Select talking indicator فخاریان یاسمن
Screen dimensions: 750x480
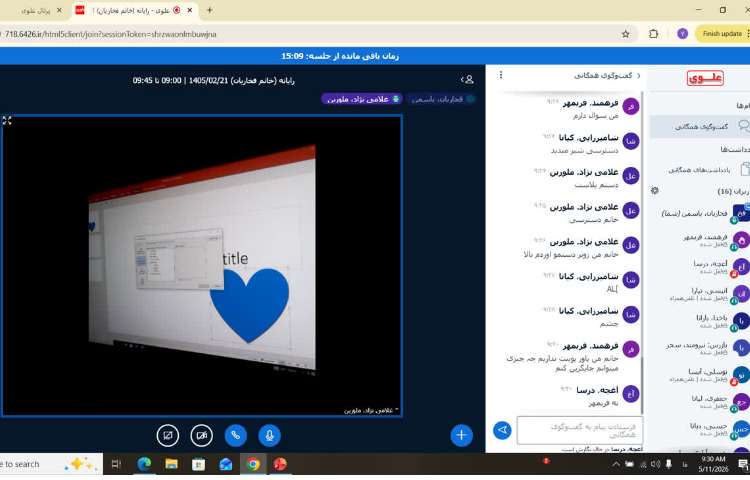click(441, 99)
